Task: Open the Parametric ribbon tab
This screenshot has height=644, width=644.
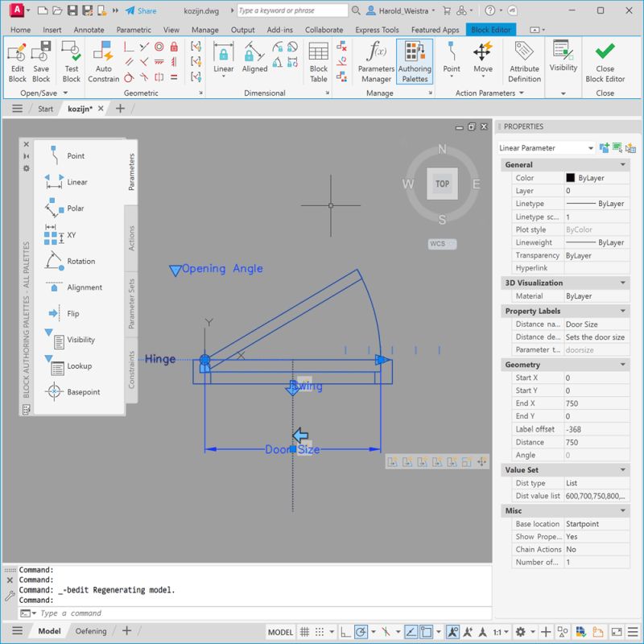Action: tap(134, 30)
